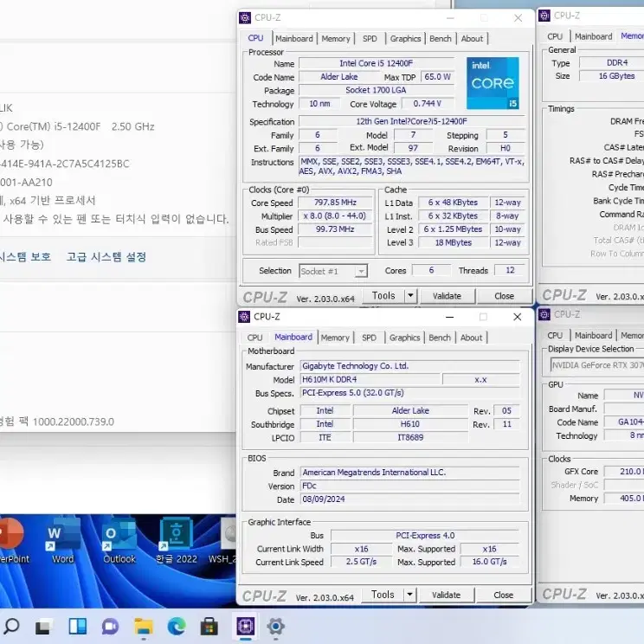Click Tools button in the top CPU-Z window

(x=383, y=296)
